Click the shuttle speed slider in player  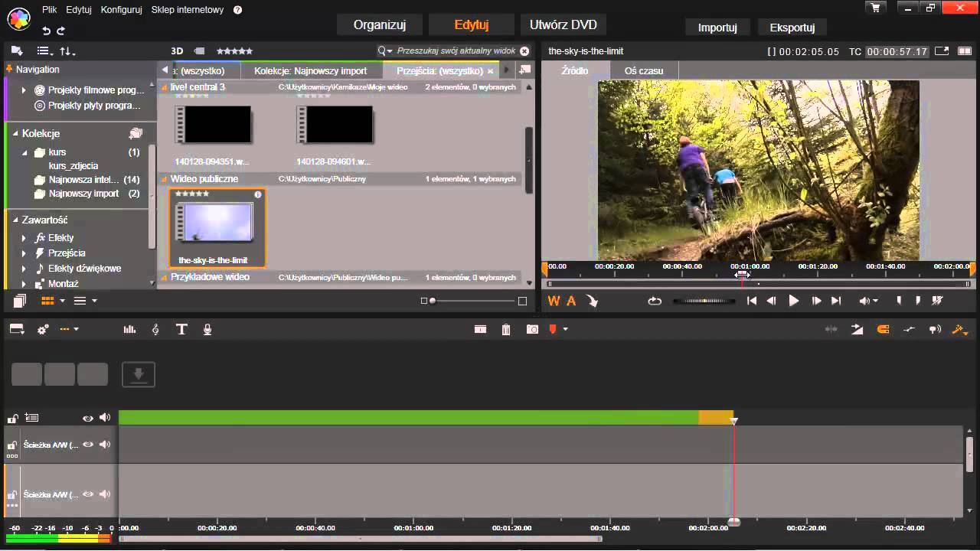pos(704,301)
